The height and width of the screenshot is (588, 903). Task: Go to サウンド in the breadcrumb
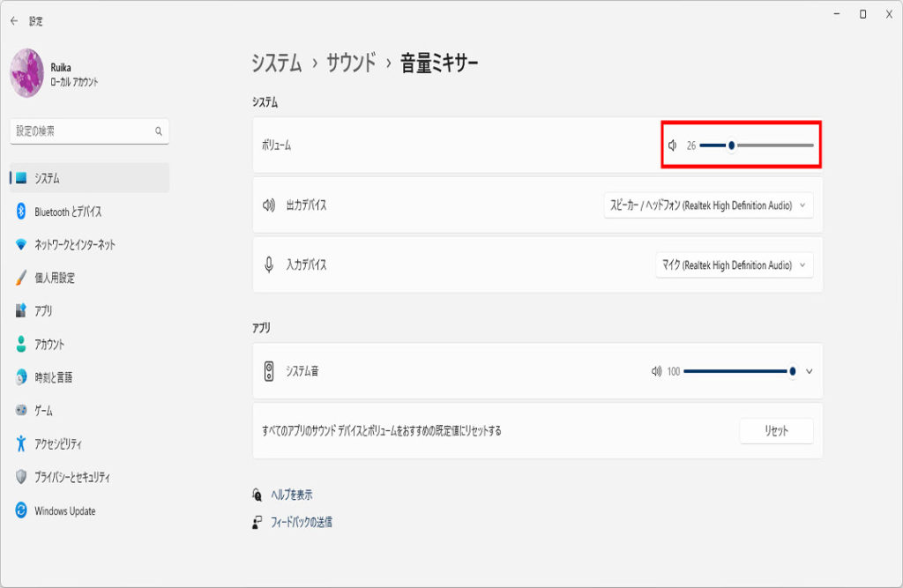(351, 63)
